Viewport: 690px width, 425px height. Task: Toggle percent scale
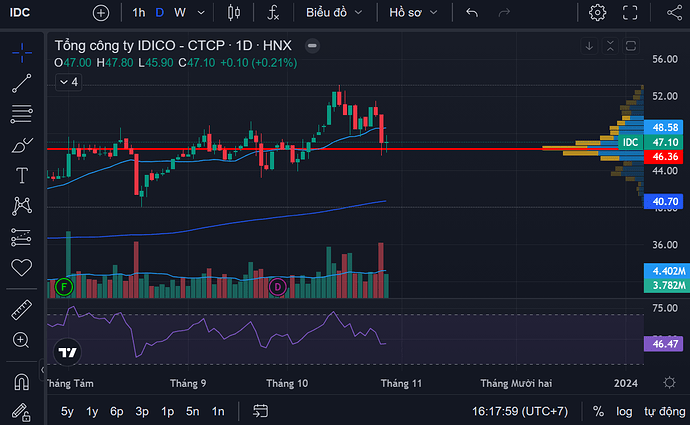pos(598,411)
